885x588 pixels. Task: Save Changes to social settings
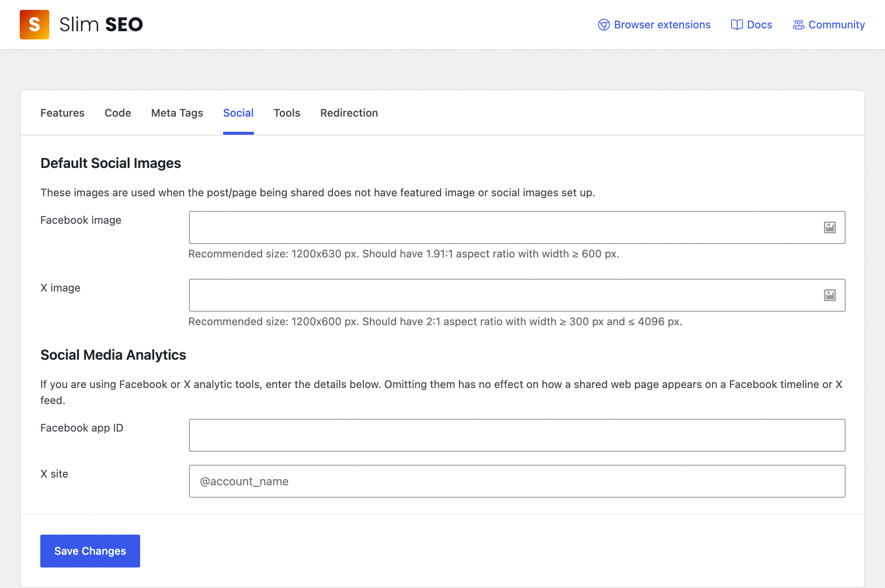pos(90,551)
